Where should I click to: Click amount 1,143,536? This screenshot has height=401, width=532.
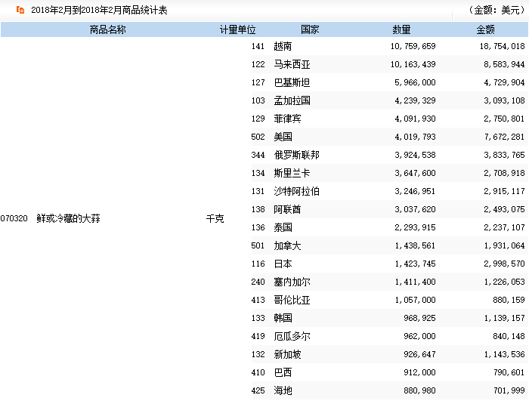click(x=505, y=355)
